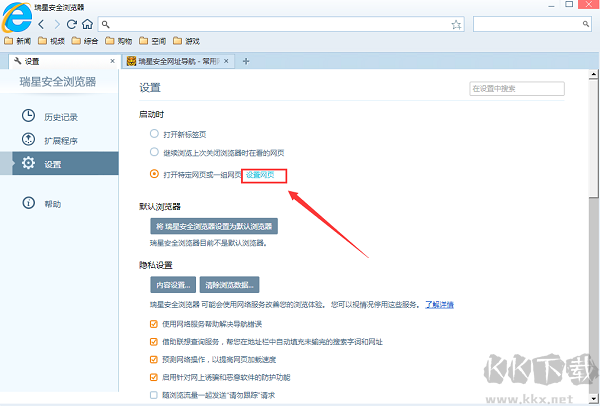
Task: Toggle 借助联想查询服务 checkbox
Action: click(154, 342)
